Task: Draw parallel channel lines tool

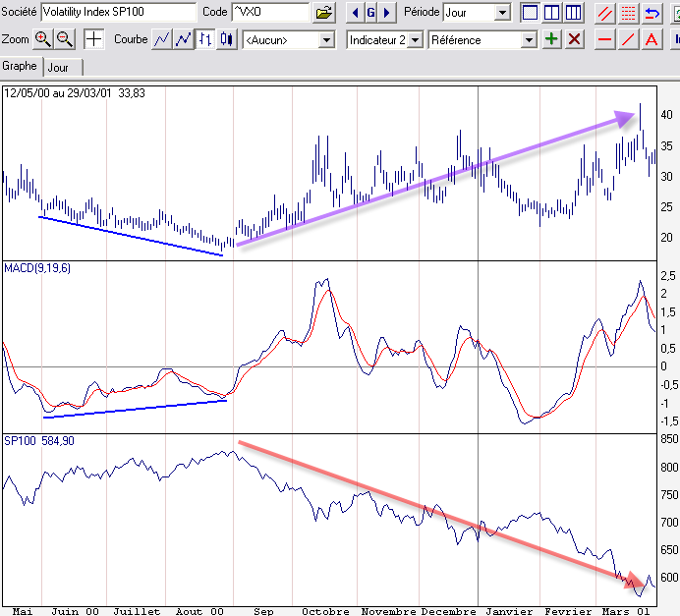Action: [605, 13]
